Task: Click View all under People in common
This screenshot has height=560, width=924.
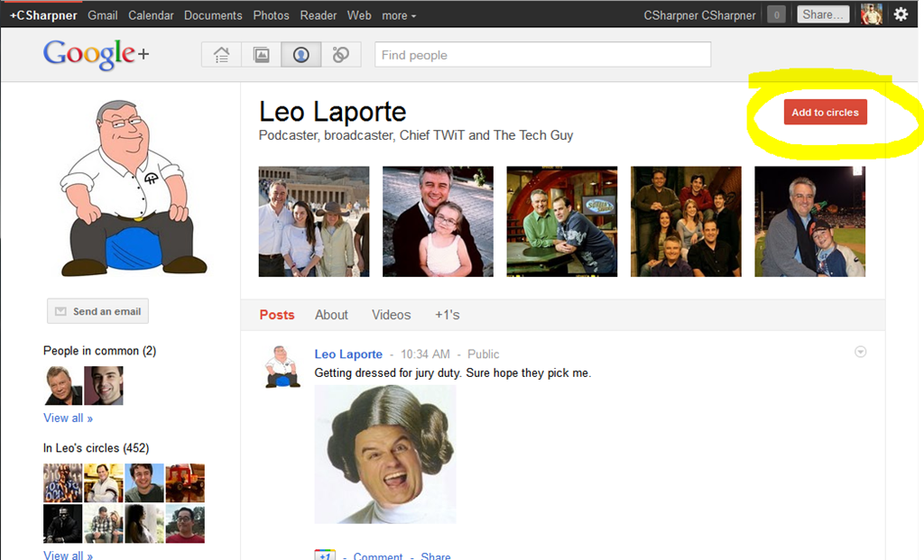Action: (68, 418)
